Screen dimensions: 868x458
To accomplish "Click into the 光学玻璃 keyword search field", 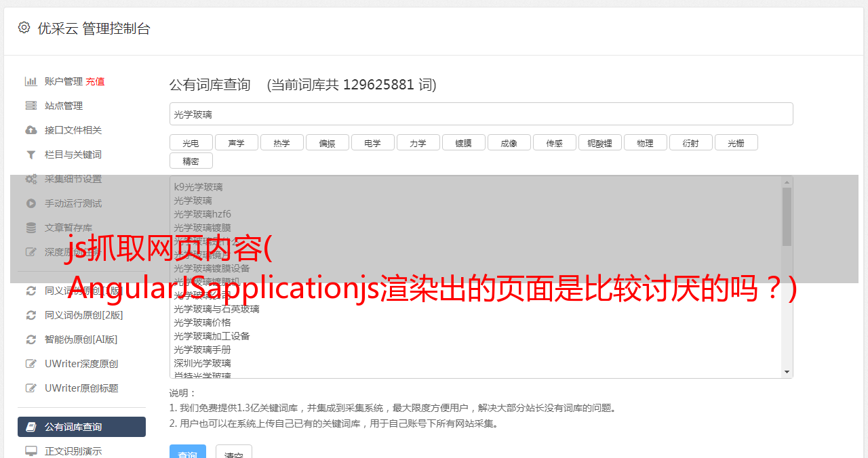I will [x=481, y=114].
